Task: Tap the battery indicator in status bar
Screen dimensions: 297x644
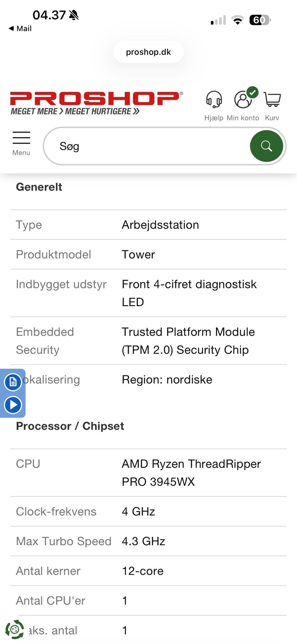Action: tap(260, 20)
